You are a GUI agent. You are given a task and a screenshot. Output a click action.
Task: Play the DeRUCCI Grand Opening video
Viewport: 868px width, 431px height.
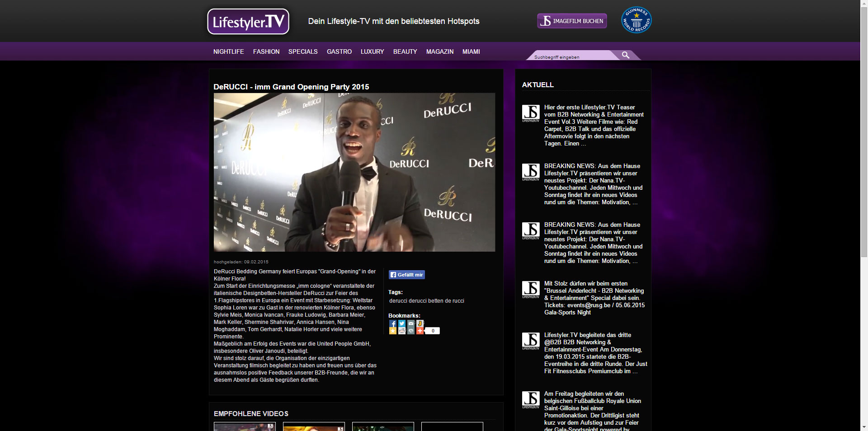click(x=354, y=172)
